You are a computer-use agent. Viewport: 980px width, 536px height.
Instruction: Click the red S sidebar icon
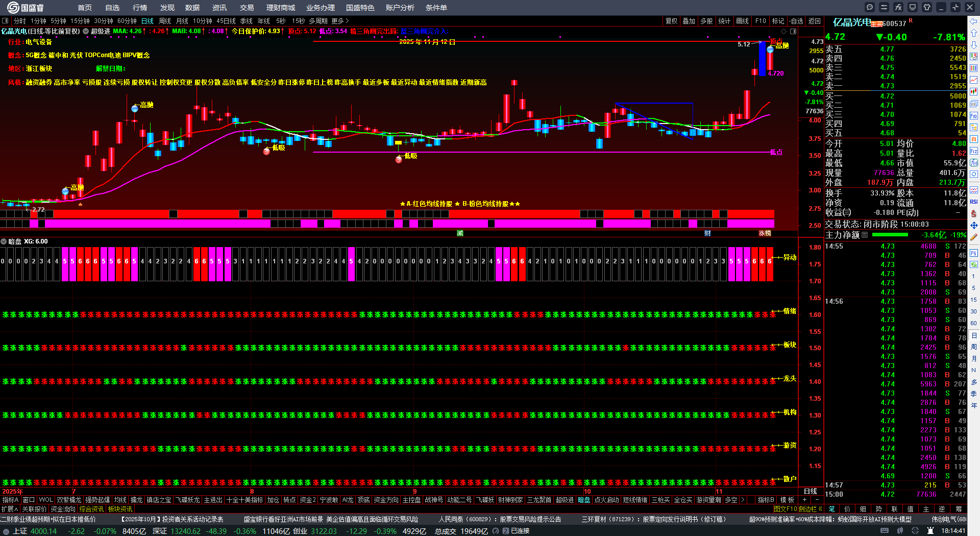[x=974, y=213]
